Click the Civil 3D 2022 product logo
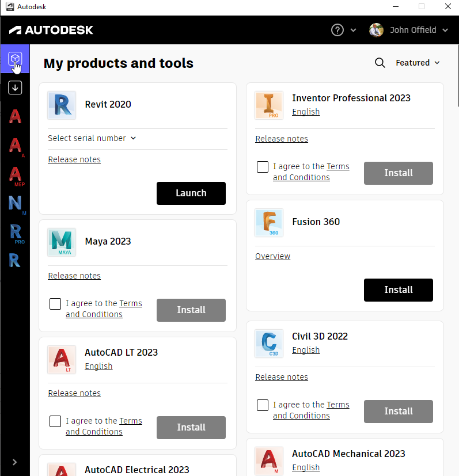The height and width of the screenshot is (476, 459). coord(269,344)
